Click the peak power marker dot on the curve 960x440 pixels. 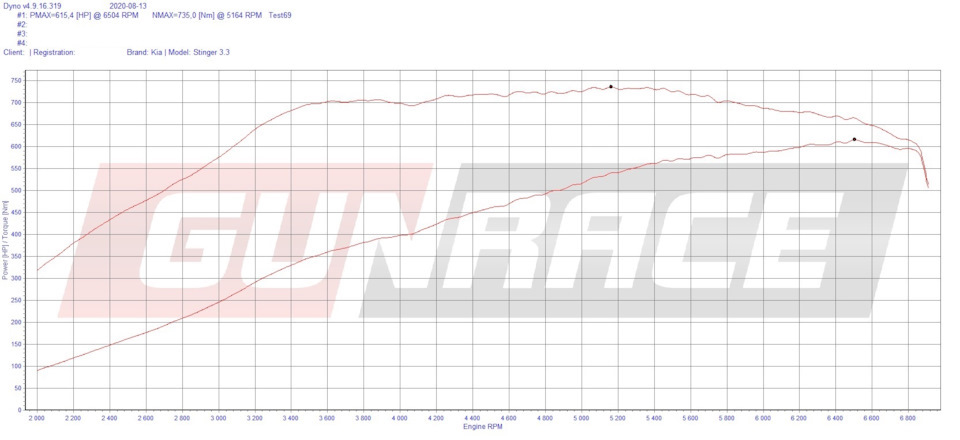pyautogui.click(x=854, y=139)
